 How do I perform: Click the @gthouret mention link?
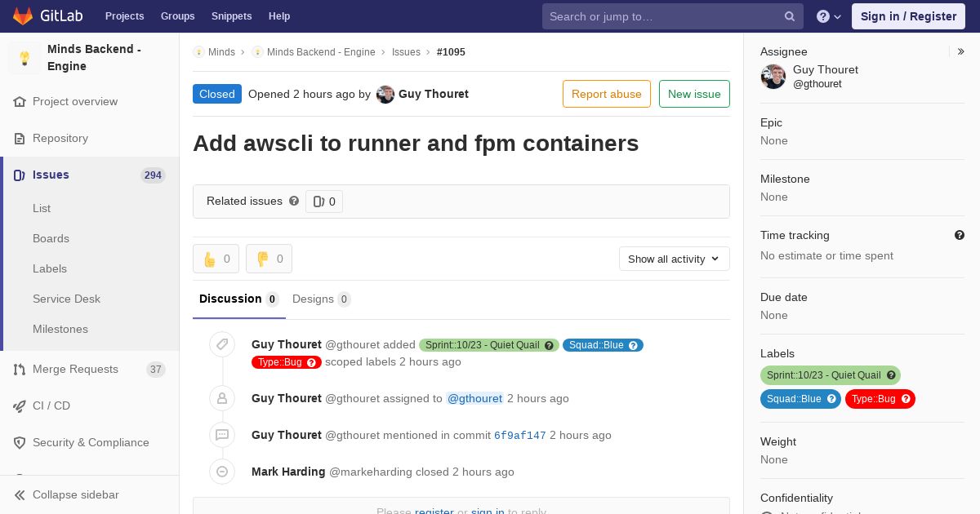(x=474, y=398)
